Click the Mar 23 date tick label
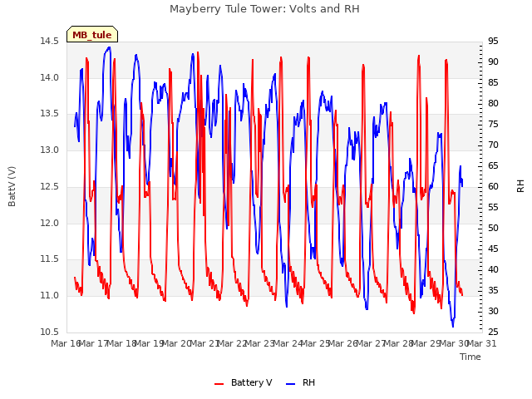This screenshot has height=399, width=532. (x=260, y=343)
